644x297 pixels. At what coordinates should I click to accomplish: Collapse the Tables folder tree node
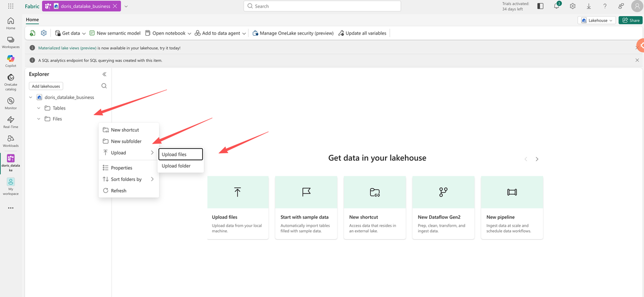click(x=39, y=108)
